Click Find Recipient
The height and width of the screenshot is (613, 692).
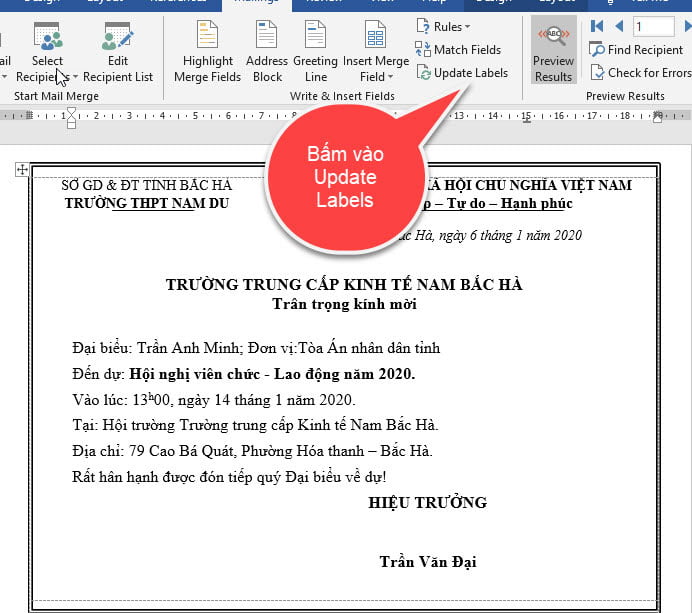click(636, 49)
